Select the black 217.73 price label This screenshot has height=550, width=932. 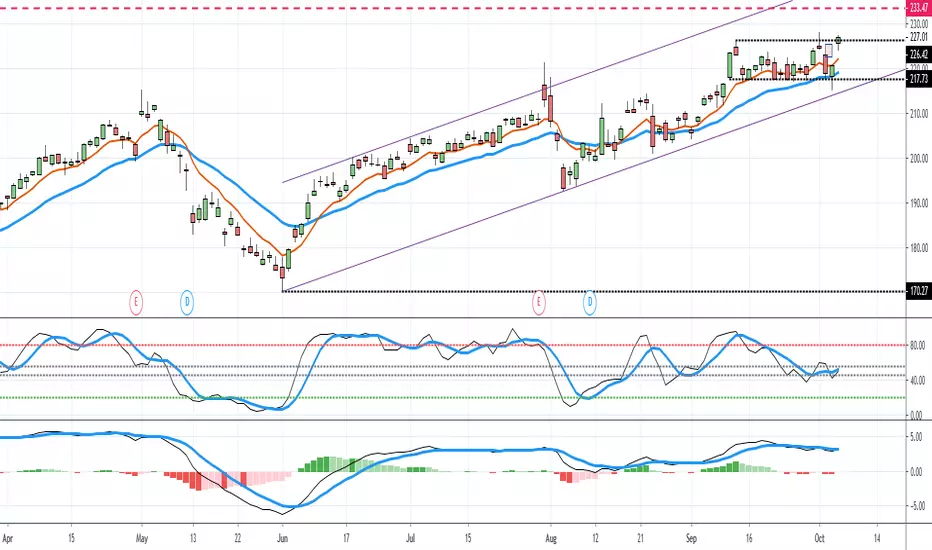[x=919, y=78]
